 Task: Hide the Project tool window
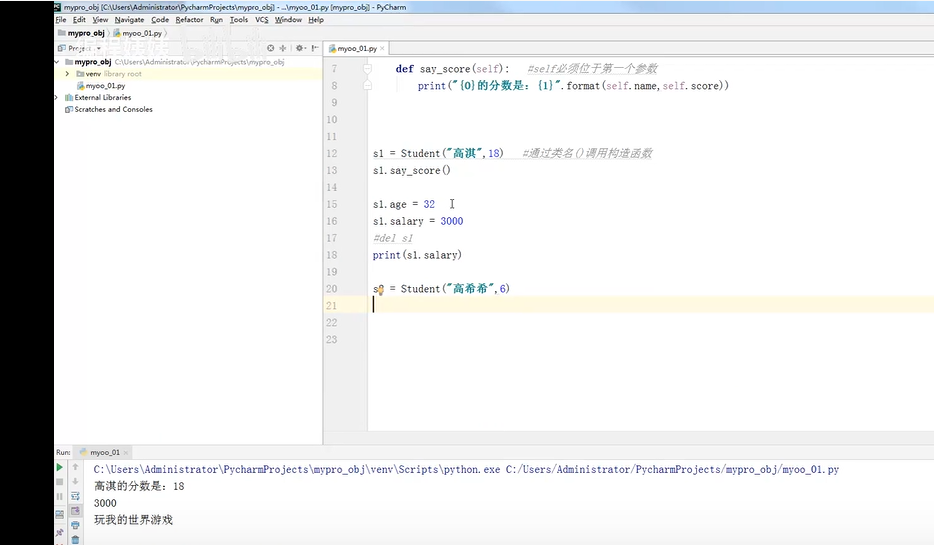[315, 48]
